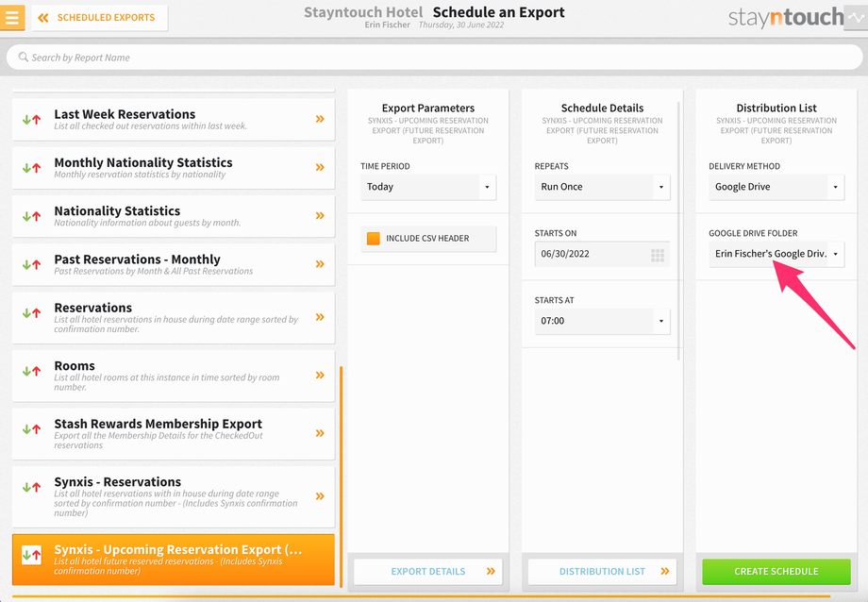The width and height of the screenshot is (868, 602).
Task: Click the Search by Report Name field
Action: (434, 57)
